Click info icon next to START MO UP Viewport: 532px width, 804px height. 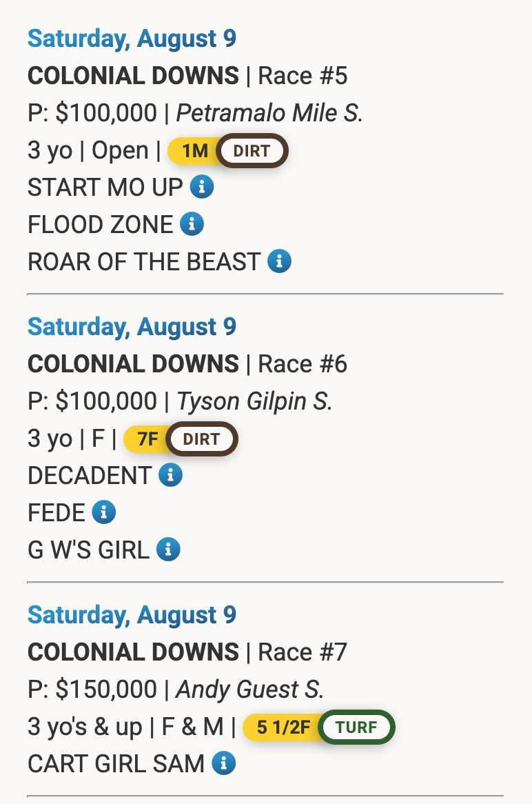click(x=202, y=187)
